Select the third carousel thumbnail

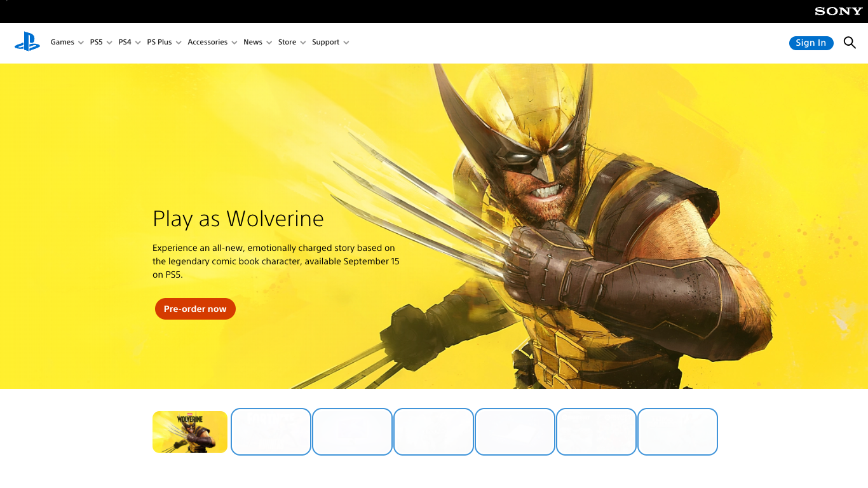pyautogui.click(x=352, y=432)
